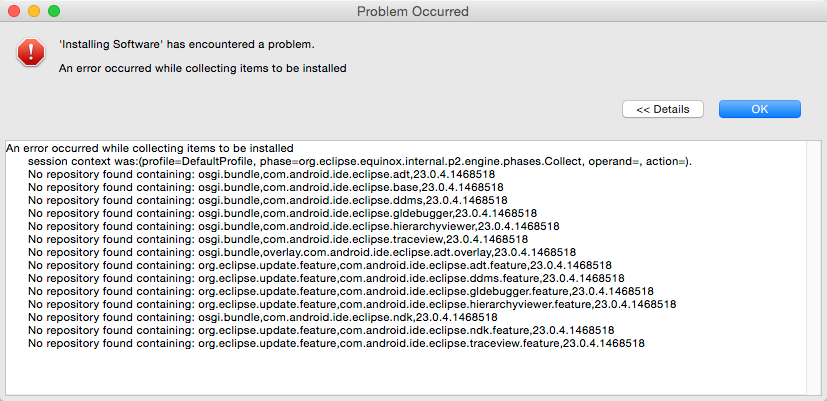Click the green zoom window button
Screen dimensions: 827x401
click(54, 11)
